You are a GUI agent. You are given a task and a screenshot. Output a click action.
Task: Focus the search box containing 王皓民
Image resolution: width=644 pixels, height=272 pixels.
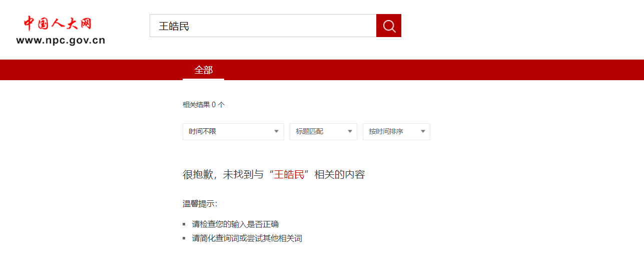pos(263,26)
